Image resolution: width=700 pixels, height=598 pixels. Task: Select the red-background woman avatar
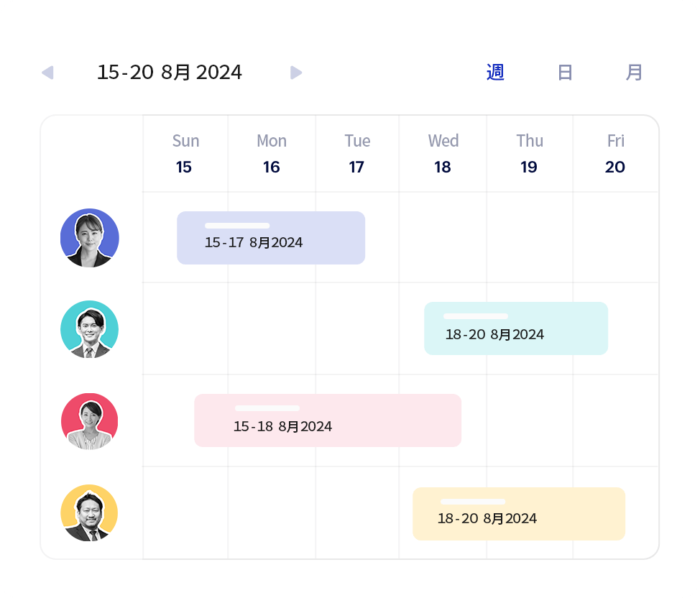point(90,421)
